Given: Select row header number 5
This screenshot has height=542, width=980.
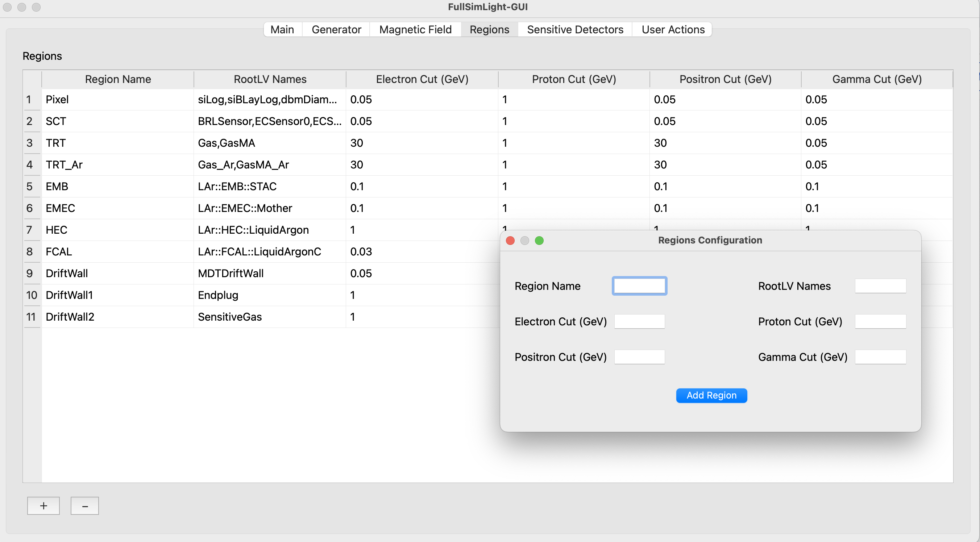Looking at the screenshot, I should 32,186.
